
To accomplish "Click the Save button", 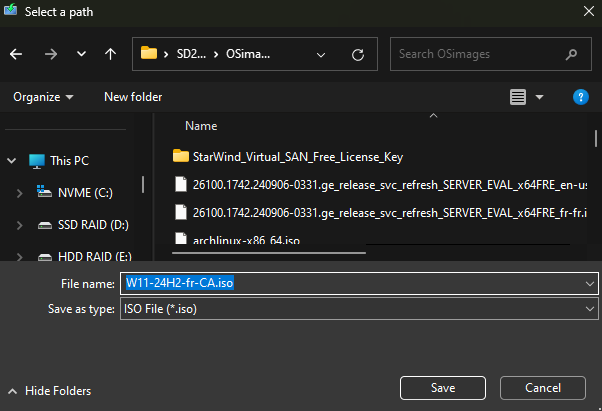I will click(x=443, y=388).
